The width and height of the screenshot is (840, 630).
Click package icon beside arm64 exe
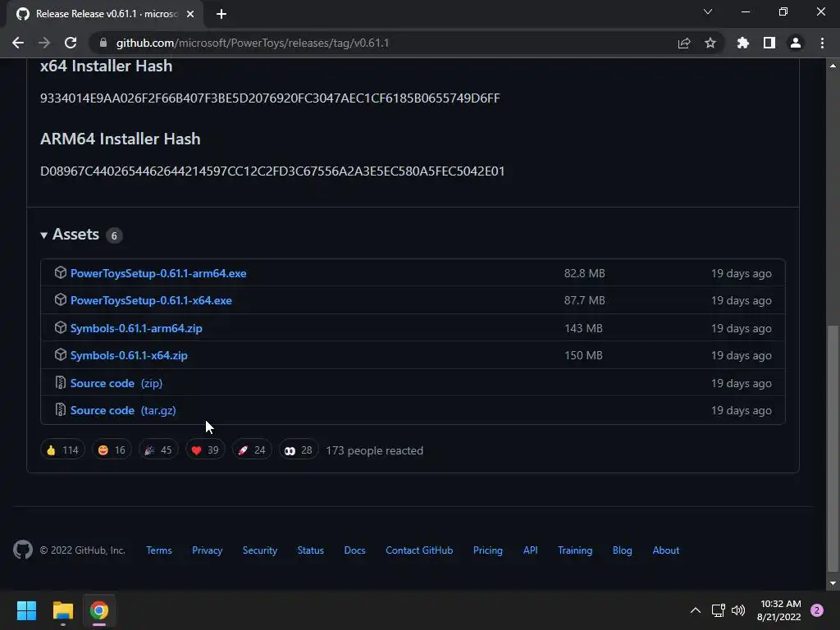click(x=61, y=272)
